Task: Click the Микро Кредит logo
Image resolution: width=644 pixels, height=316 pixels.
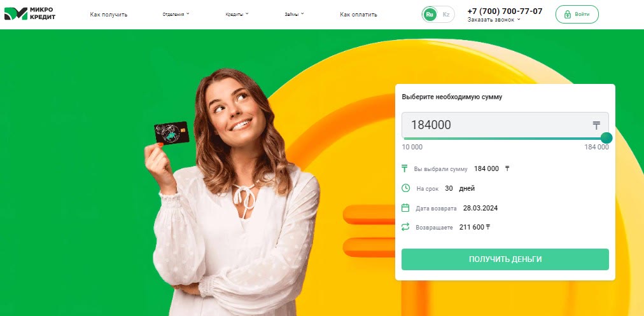Action: (29, 13)
